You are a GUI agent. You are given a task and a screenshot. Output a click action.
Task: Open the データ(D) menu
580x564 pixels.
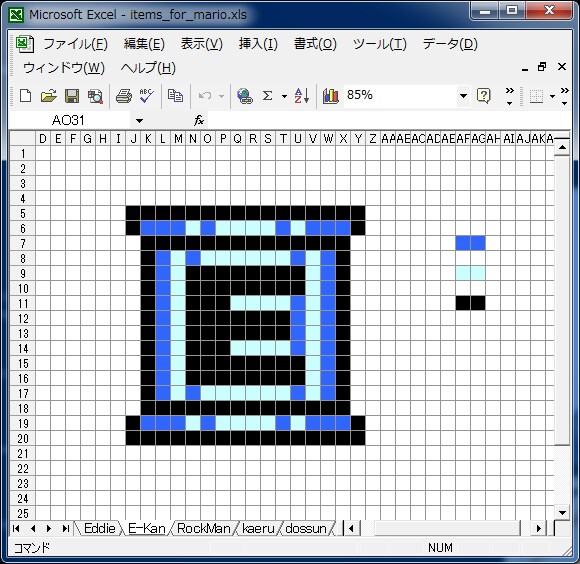(450, 44)
